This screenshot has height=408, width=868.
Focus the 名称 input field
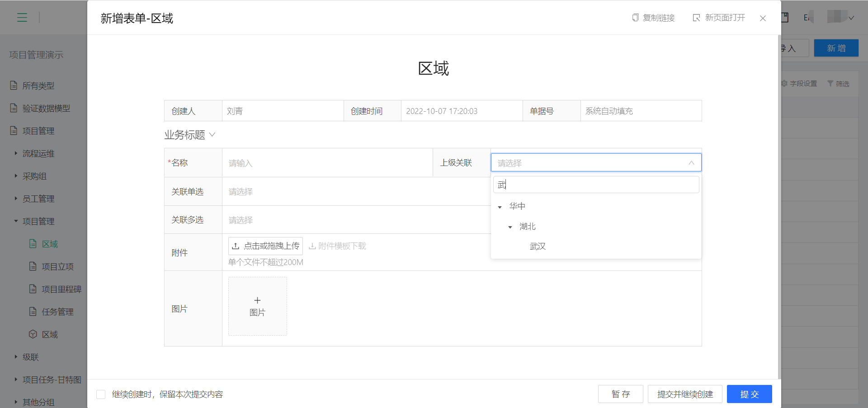point(327,163)
